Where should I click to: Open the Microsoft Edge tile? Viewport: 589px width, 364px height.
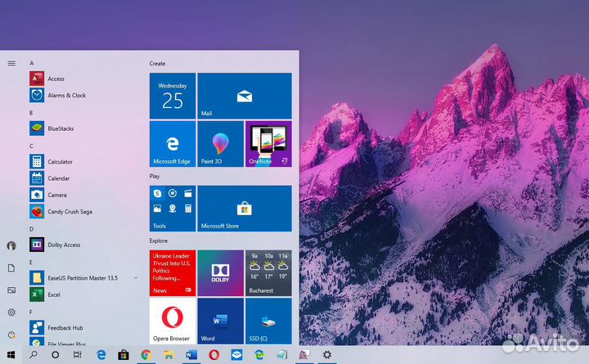[x=173, y=144]
